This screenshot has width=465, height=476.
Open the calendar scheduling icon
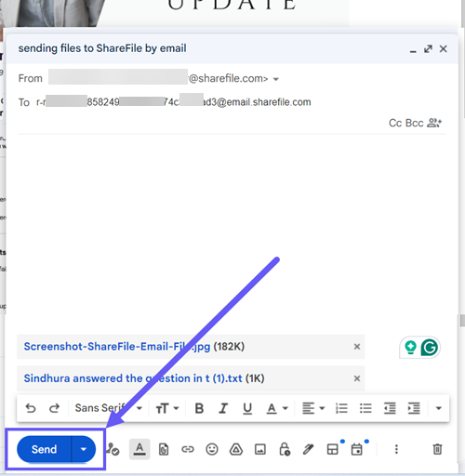click(x=357, y=449)
